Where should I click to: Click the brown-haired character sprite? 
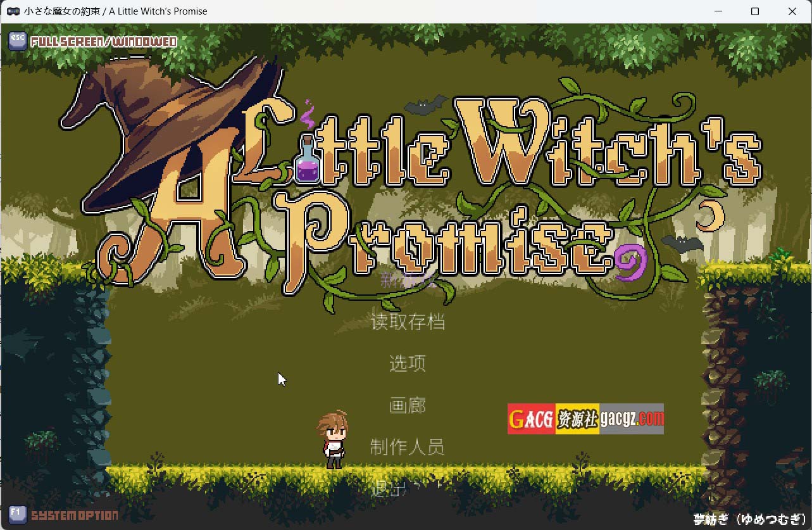coord(333,439)
